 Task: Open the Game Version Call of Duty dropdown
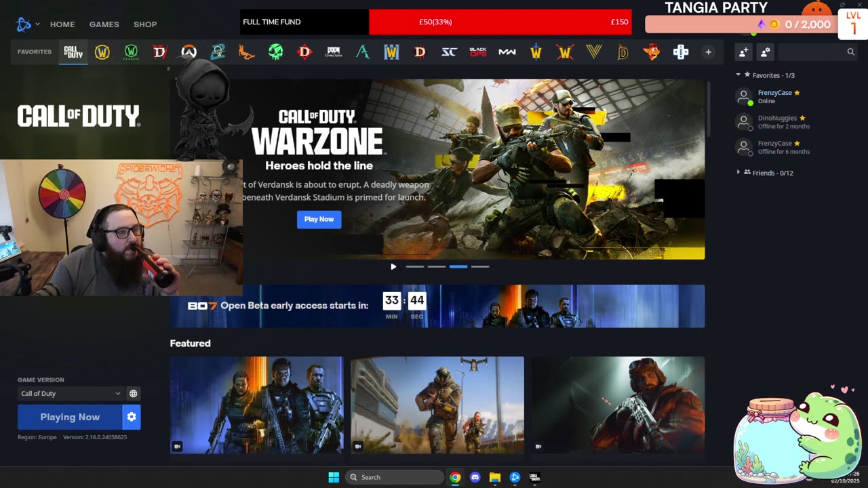(71, 393)
